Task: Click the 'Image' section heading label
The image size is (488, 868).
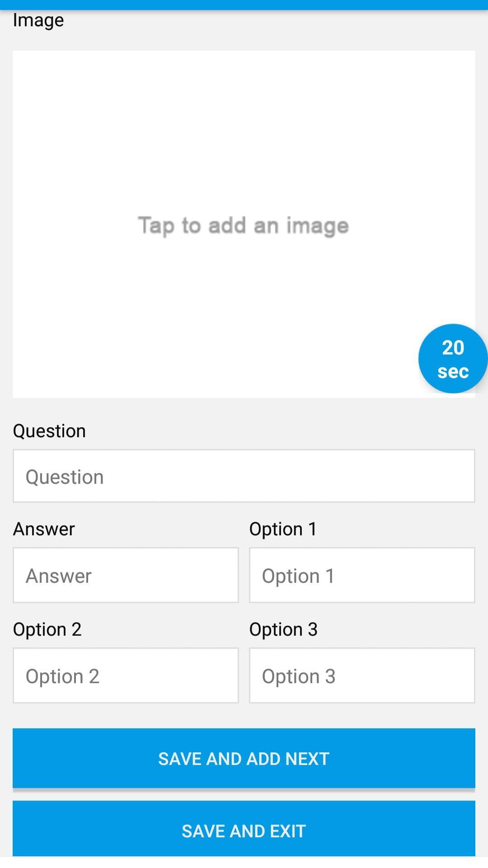Action: pos(38,20)
